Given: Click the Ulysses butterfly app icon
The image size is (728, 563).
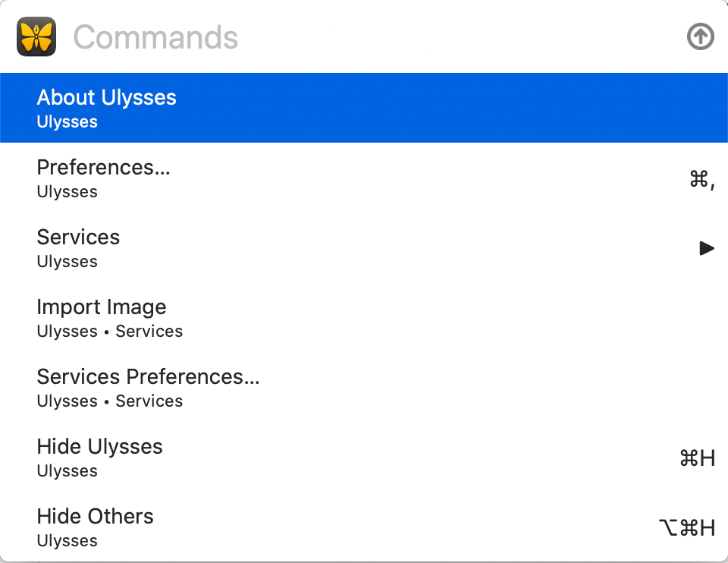Looking at the screenshot, I should pyautogui.click(x=36, y=36).
